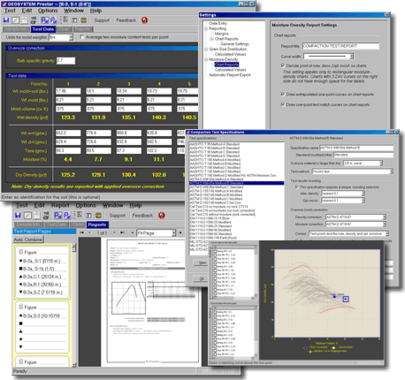Image resolution: width=405 pixels, height=380 pixels.
Task: Click the pencil edit icon in the Reports window toolbar
Action: pyautogui.click(x=28, y=215)
